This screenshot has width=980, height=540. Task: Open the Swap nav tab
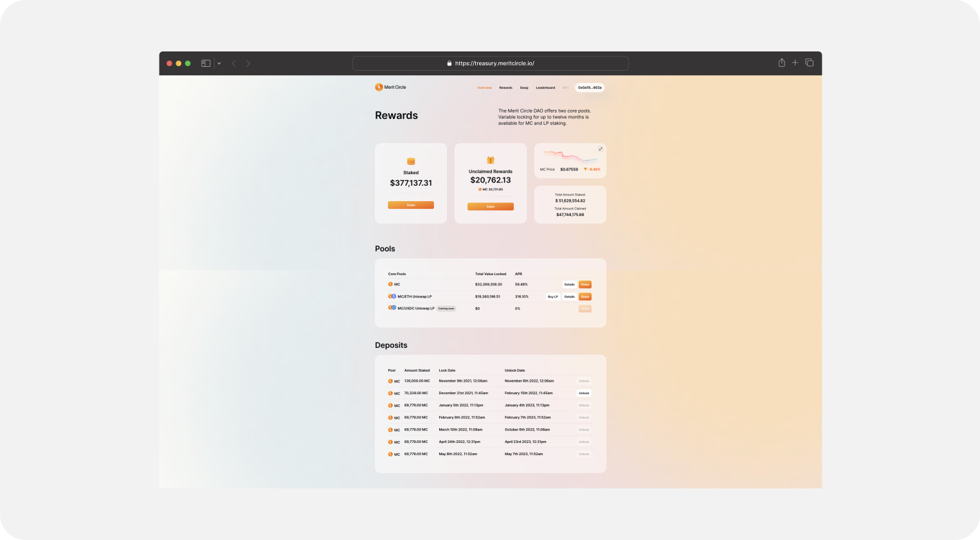524,87
